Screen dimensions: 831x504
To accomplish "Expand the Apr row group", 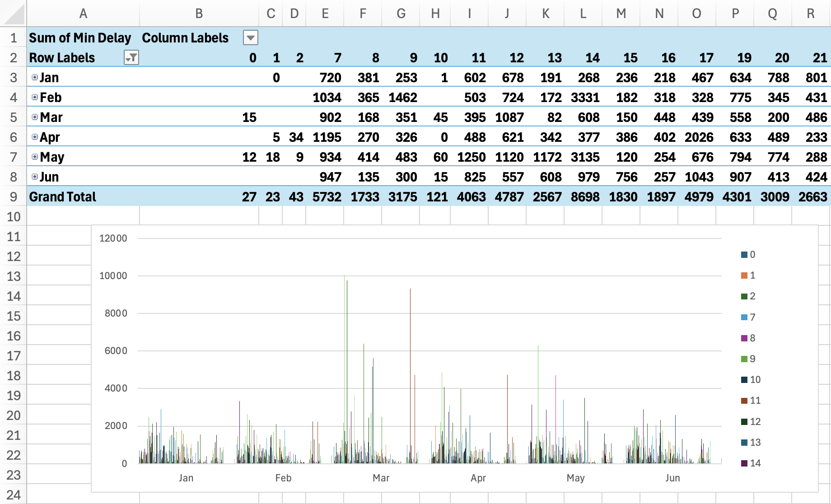I will (x=35, y=137).
